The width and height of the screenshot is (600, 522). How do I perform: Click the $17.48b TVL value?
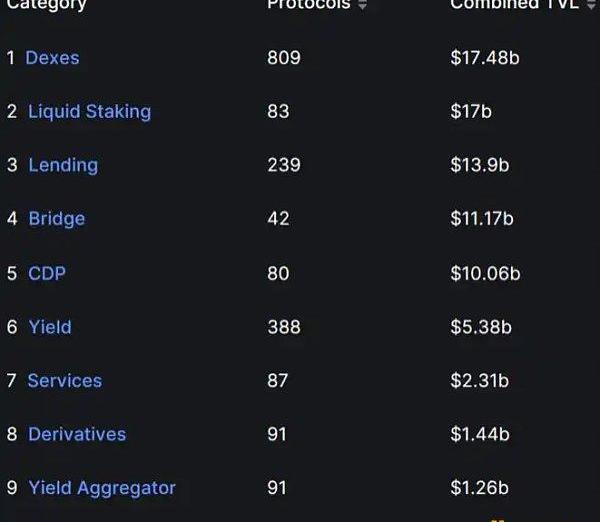(485, 58)
